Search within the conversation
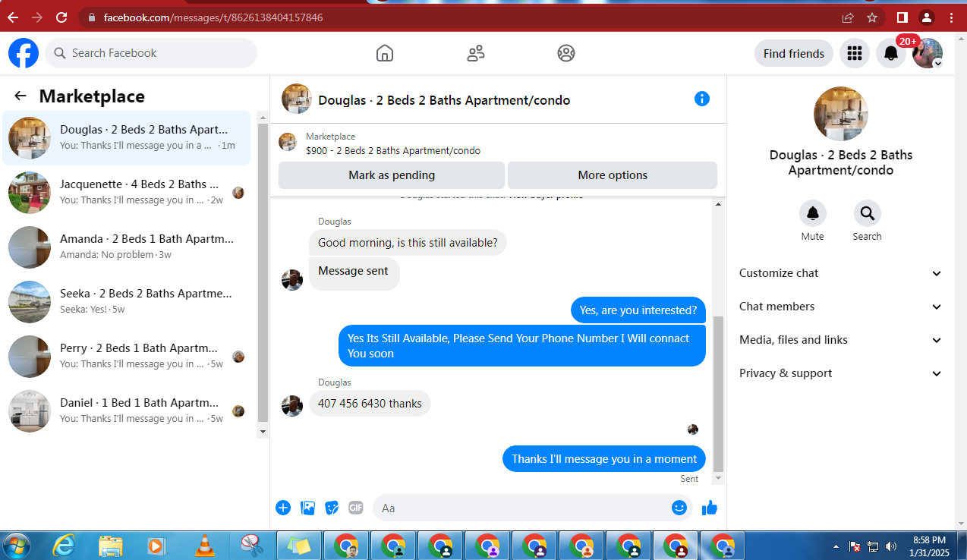This screenshot has width=967, height=560. 868,213
